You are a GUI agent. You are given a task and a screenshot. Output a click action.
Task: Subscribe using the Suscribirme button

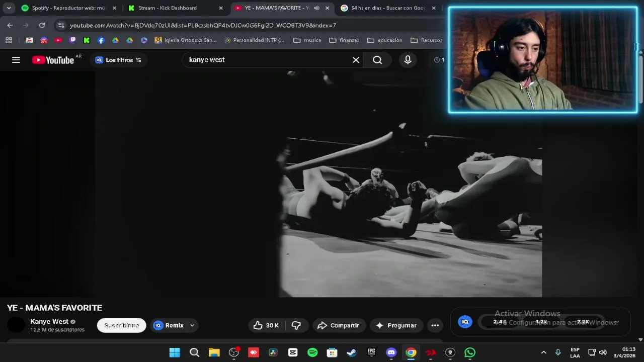(x=121, y=325)
